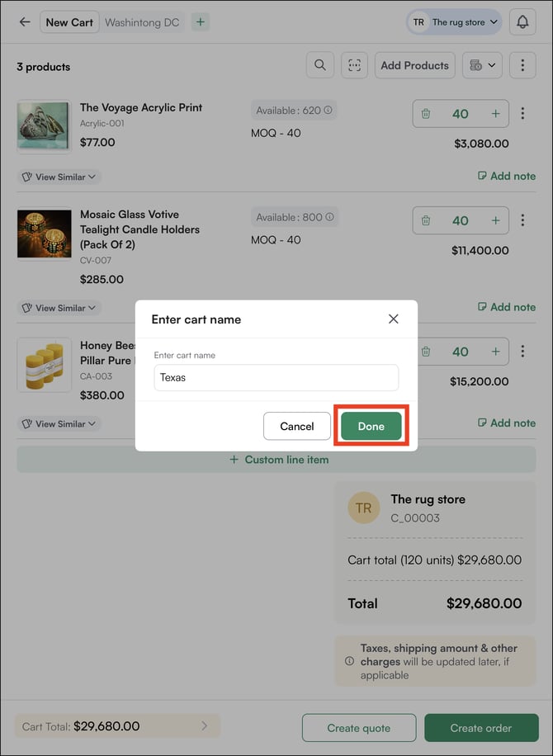553x756 pixels.
Task: Expand View Similar for Voyage Acrylic Print
Action: click(x=59, y=177)
